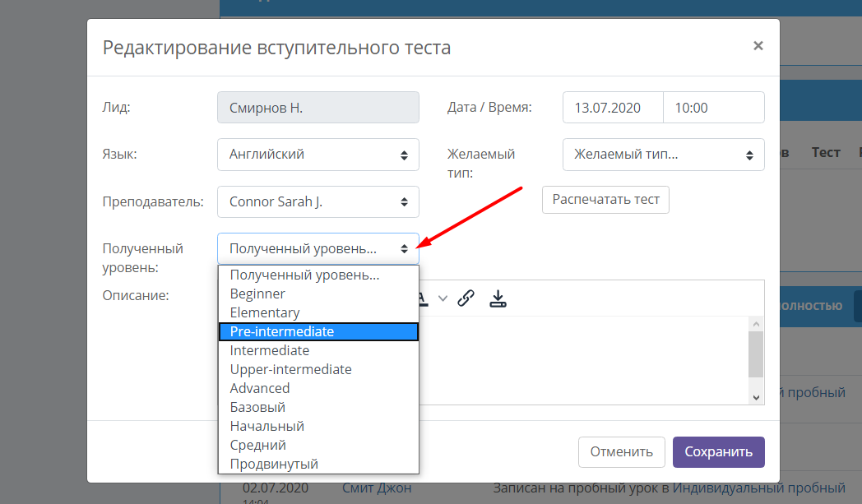Open the Желаемый тип dropdown
The height and width of the screenshot is (504, 862).
(x=663, y=155)
